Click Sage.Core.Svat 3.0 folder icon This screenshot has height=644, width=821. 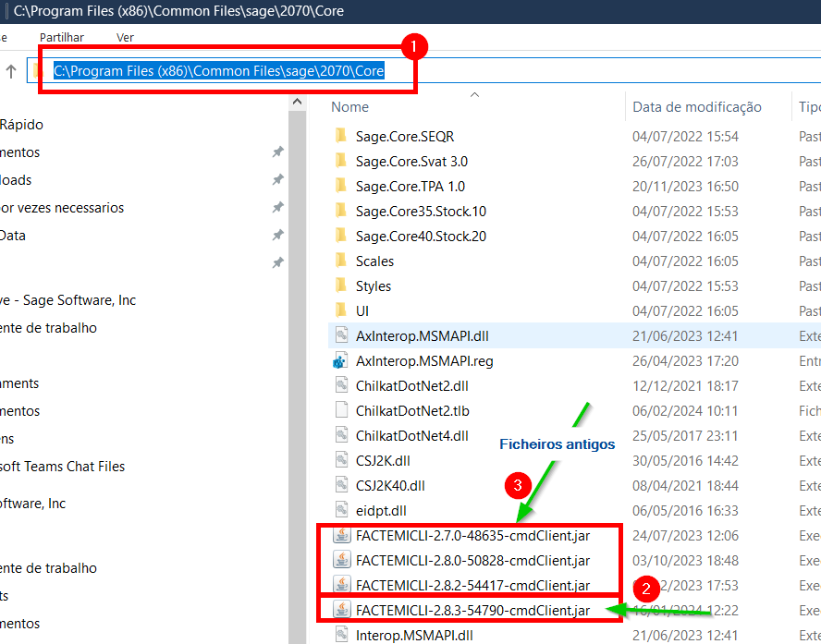coord(341,161)
